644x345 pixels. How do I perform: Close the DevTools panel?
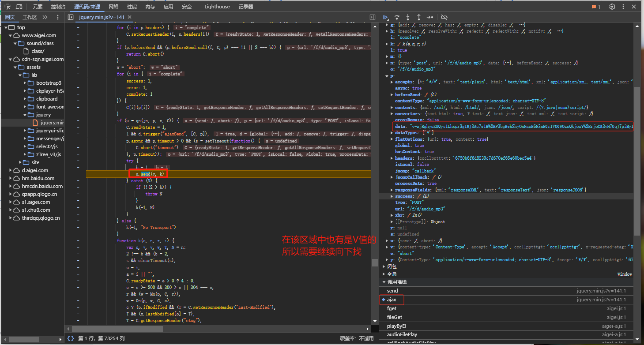(634, 7)
